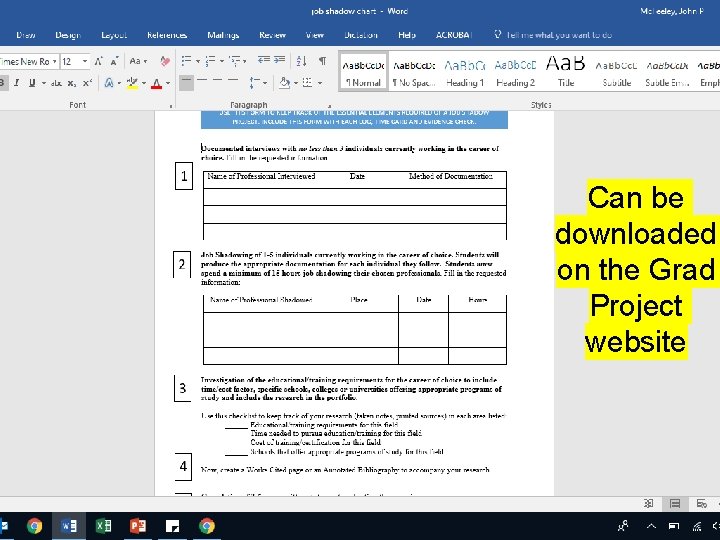Expand the bullet library dropdown arrow

tap(198, 61)
